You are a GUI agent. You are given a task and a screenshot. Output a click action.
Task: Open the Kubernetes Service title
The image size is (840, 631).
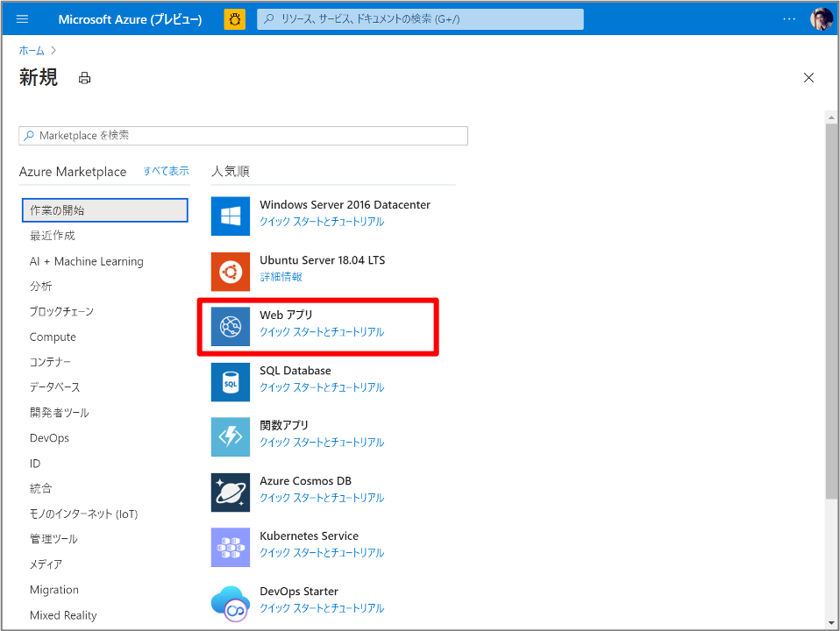pos(310,535)
